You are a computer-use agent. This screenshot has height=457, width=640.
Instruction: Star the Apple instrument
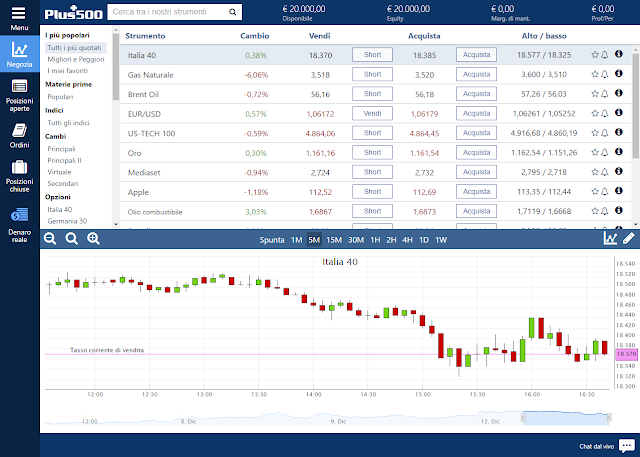(595, 191)
